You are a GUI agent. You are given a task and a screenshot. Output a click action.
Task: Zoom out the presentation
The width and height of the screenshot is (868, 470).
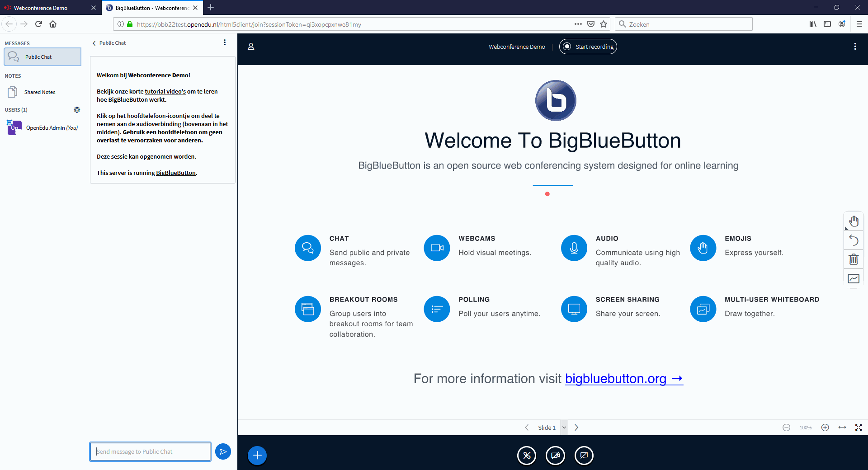[x=786, y=428]
